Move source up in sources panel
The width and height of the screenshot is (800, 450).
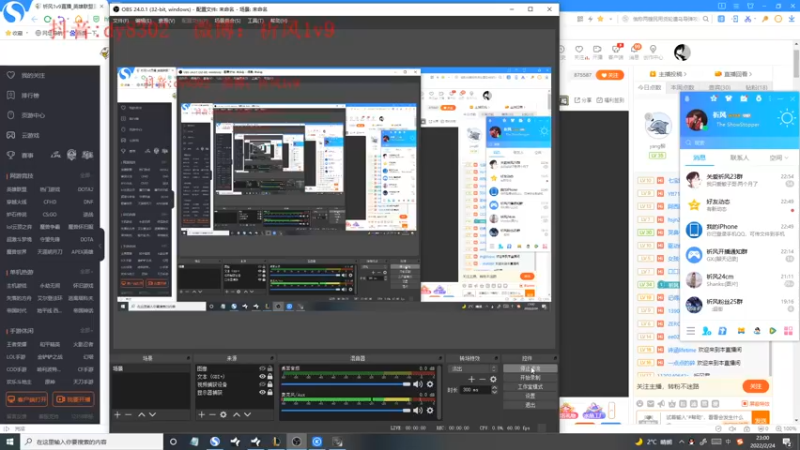(236, 415)
